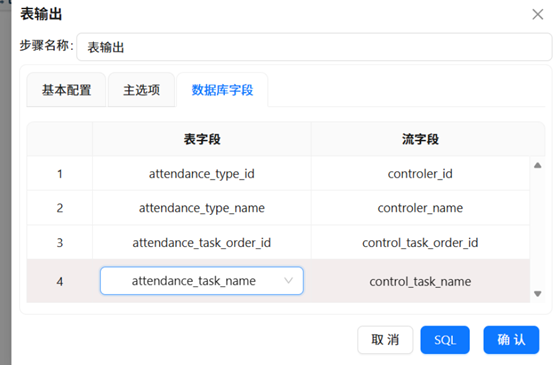Viewport: 559px width, 365px height.
Task: Close the 表输出 dialog with X icon
Action: click(537, 14)
